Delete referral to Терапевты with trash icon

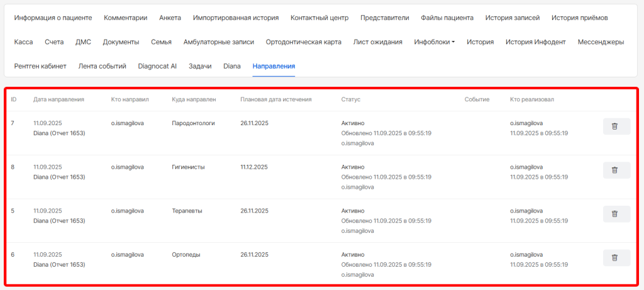click(x=616, y=214)
